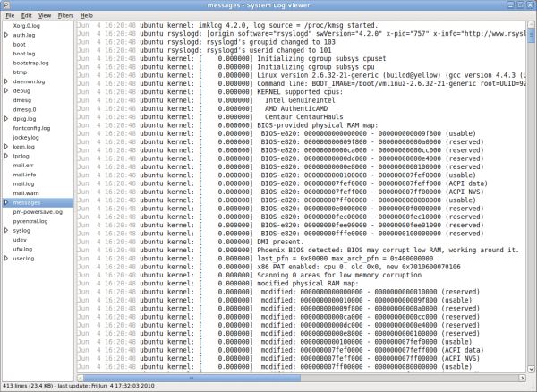Select auth.log label in sidebar
The image size is (537, 392).
click(x=24, y=35)
